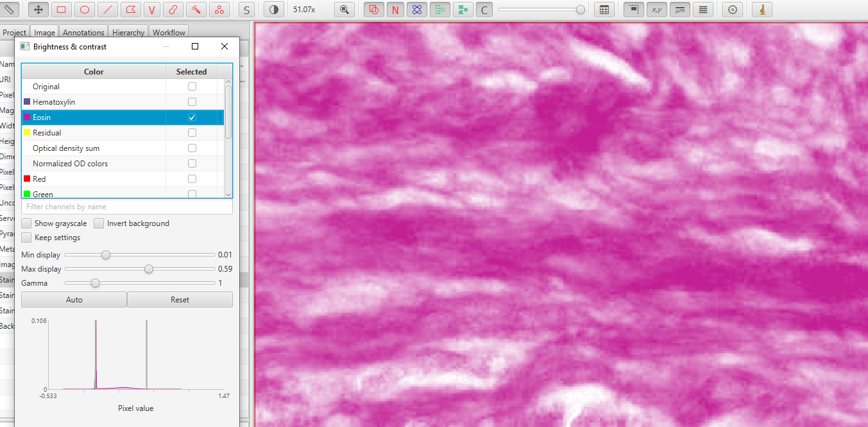The image size is (868, 427).
Task: Open the Workflow tab
Action: pos(168,32)
